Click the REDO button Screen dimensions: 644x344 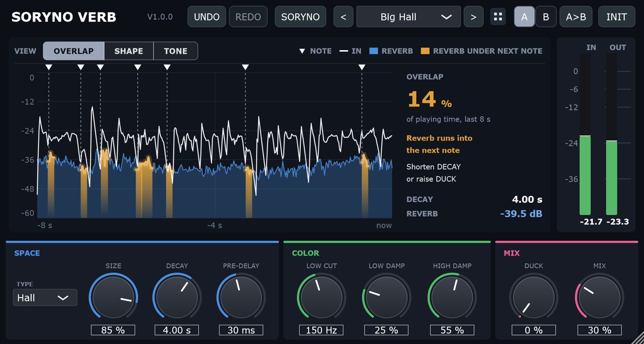pos(248,17)
